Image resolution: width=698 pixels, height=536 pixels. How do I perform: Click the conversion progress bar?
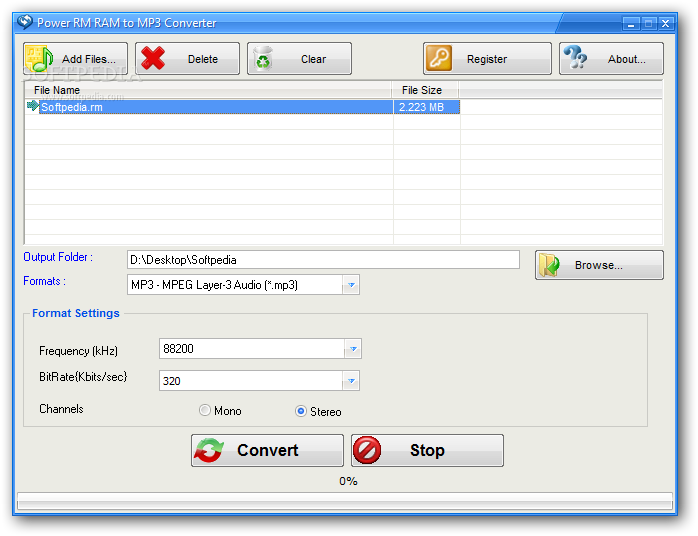click(x=345, y=501)
